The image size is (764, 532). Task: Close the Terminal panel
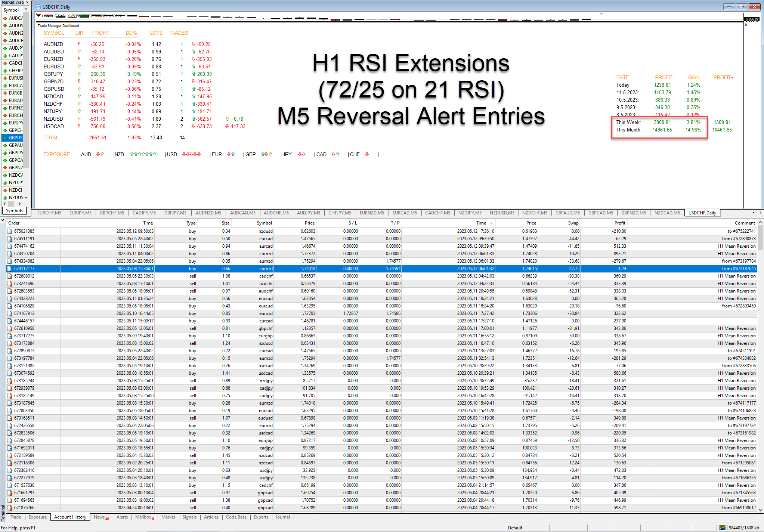coord(3,221)
